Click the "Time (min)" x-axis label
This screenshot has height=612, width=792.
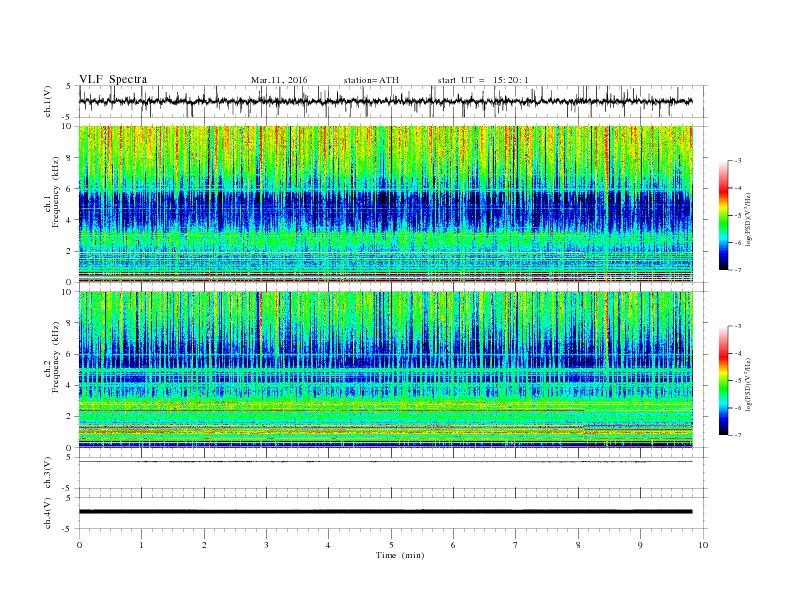point(400,555)
